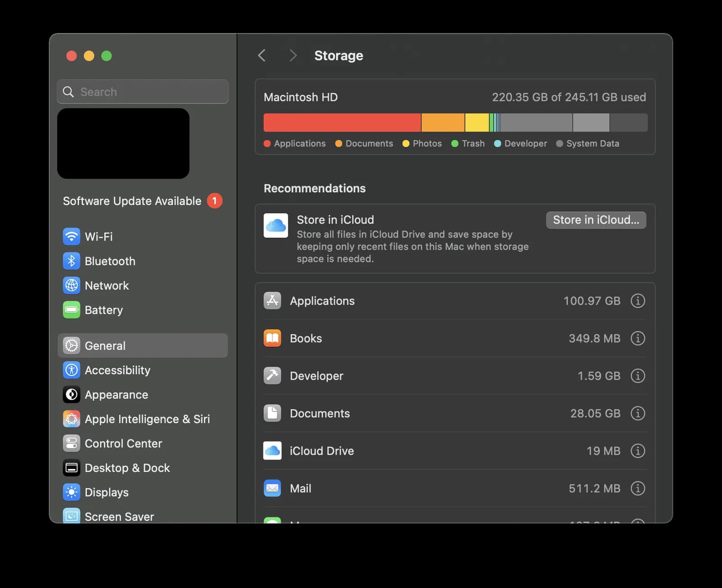Viewport: 722px width, 588px height.
Task: Select the Developer row
Action: tap(455, 376)
